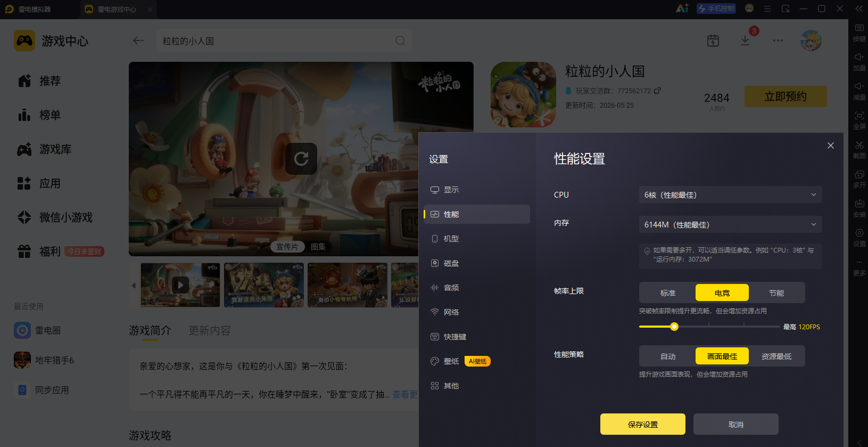Open 快捷键 settings section
Image resolution: width=868 pixels, height=447 pixels.
tap(477, 337)
